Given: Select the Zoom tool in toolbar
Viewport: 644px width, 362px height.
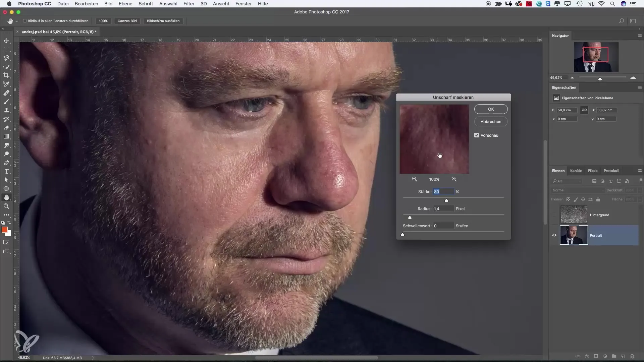Looking at the screenshot, I should coord(6,206).
